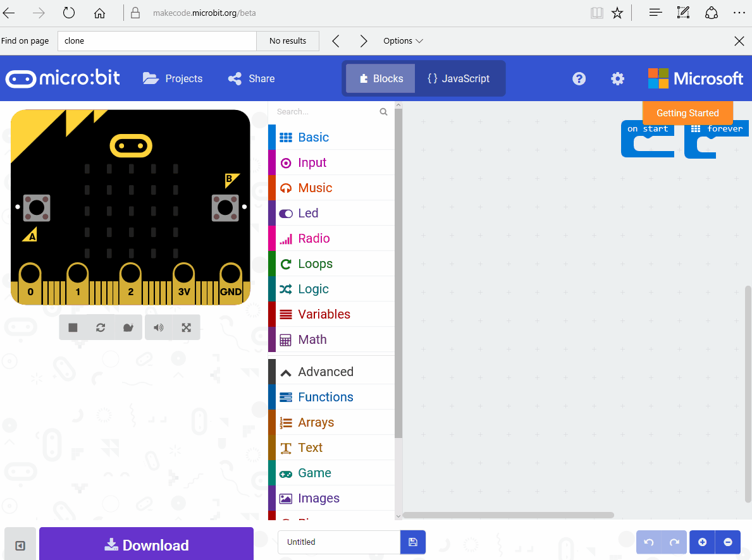Undo the last change

648,542
